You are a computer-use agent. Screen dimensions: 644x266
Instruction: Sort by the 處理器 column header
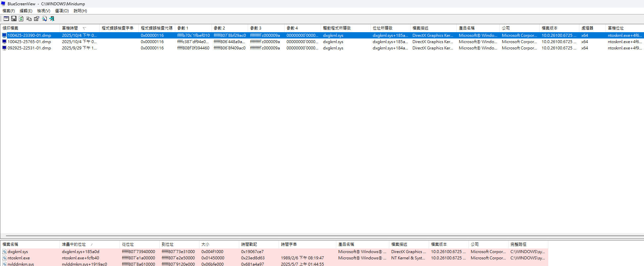(x=592, y=28)
